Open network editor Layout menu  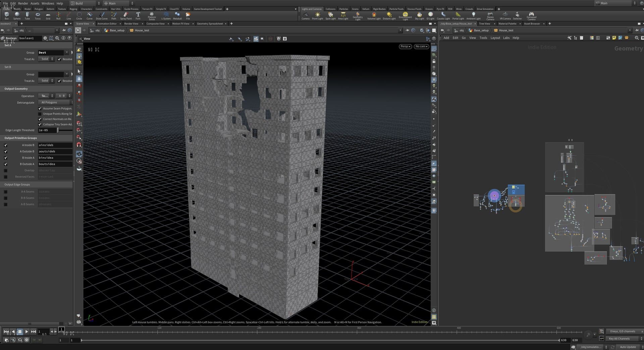(x=495, y=38)
